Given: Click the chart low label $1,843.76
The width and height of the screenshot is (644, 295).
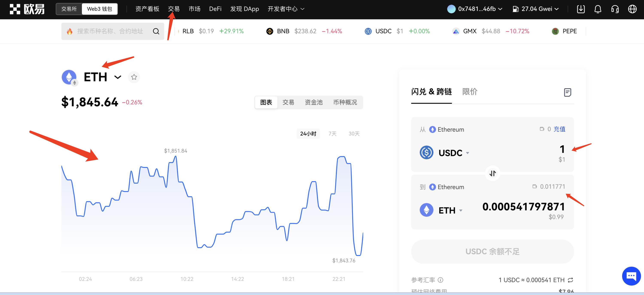Looking at the screenshot, I should click(x=344, y=260).
